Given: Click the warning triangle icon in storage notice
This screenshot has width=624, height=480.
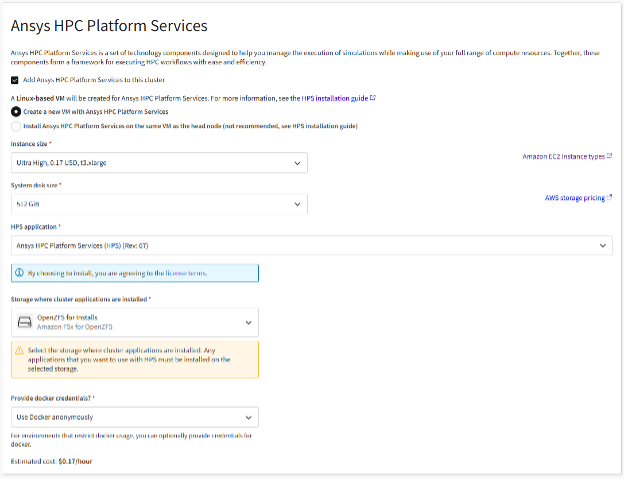Looking at the screenshot, I should [x=19, y=350].
